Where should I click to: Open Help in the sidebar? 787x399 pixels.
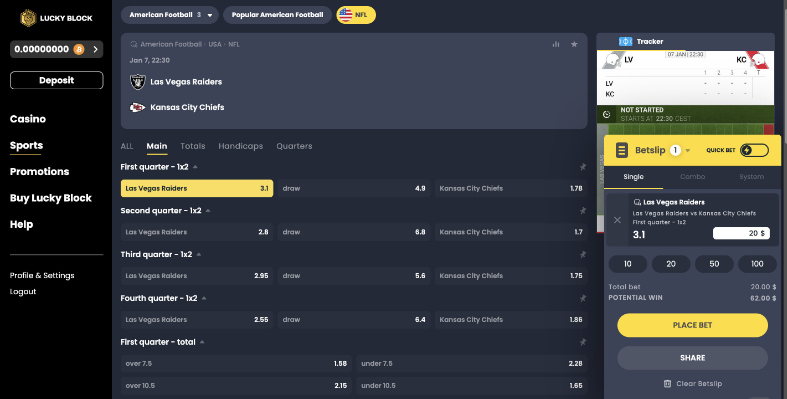pyautogui.click(x=22, y=224)
